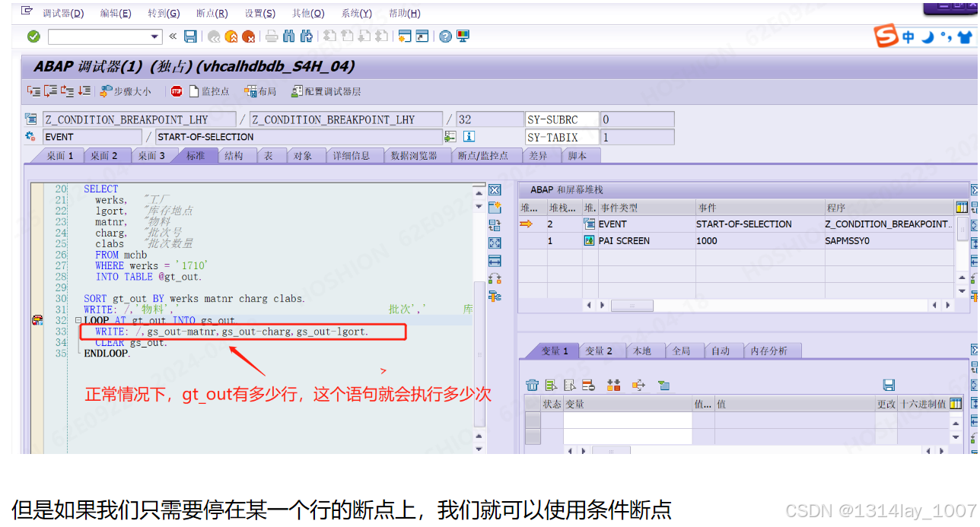Click the blue information icon beside START-OF-SELECTION
This screenshot has width=980, height=527.
coord(469,137)
